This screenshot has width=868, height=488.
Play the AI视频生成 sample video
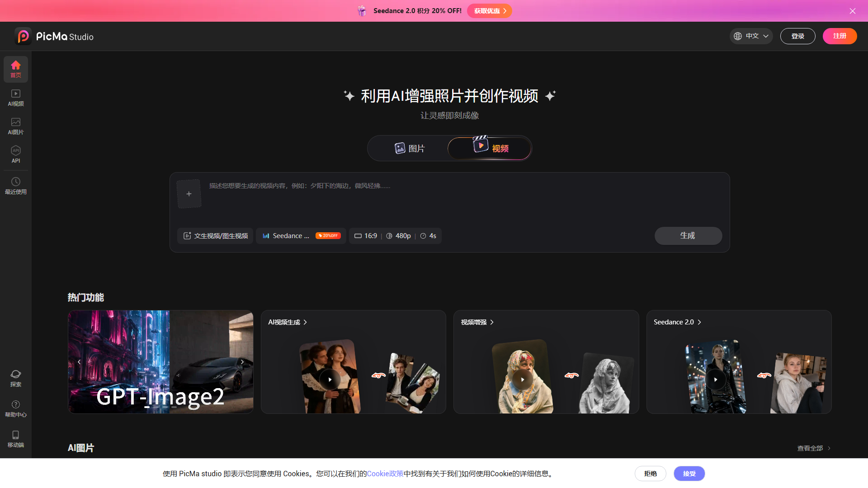(x=330, y=380)
